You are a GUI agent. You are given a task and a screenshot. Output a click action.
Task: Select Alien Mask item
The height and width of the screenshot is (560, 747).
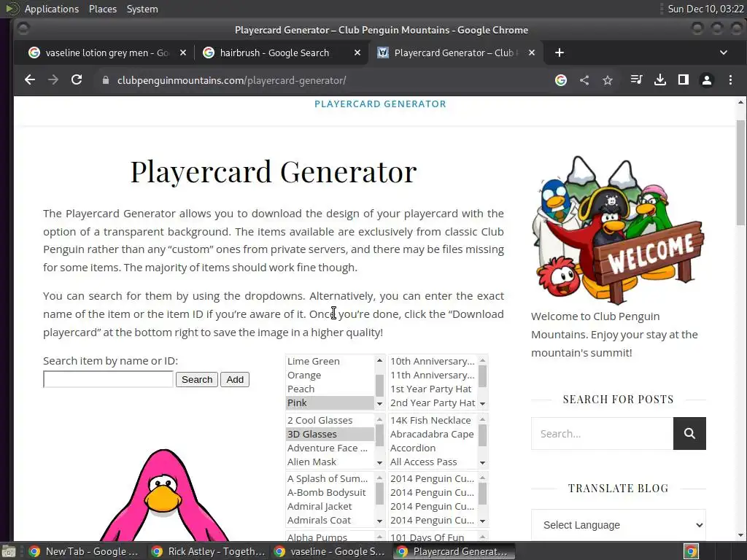point(330,462)
